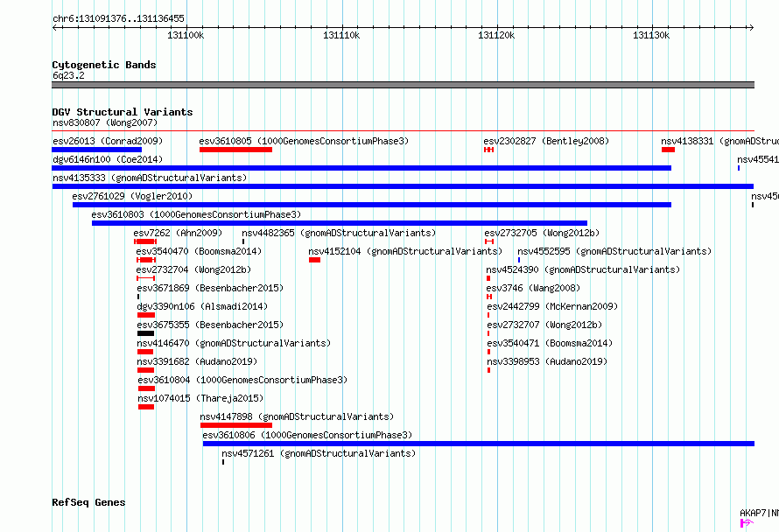Click the black bar under esv3675355
This screenshot has height=532, width=779.
coord(146,333)
